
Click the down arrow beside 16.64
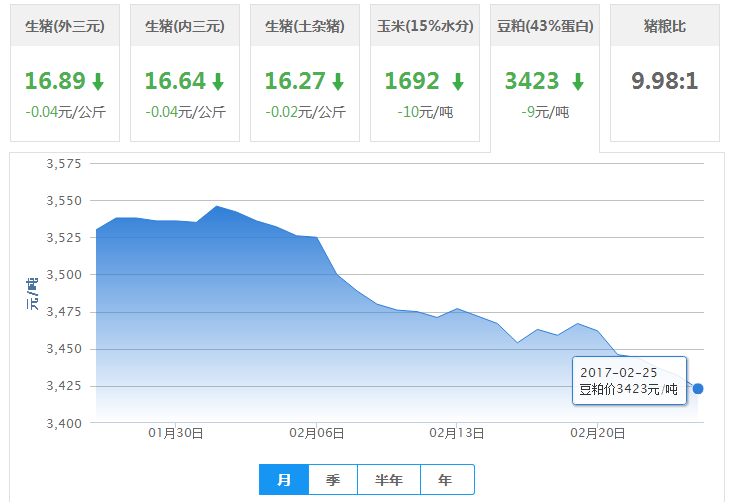(218, 82)
